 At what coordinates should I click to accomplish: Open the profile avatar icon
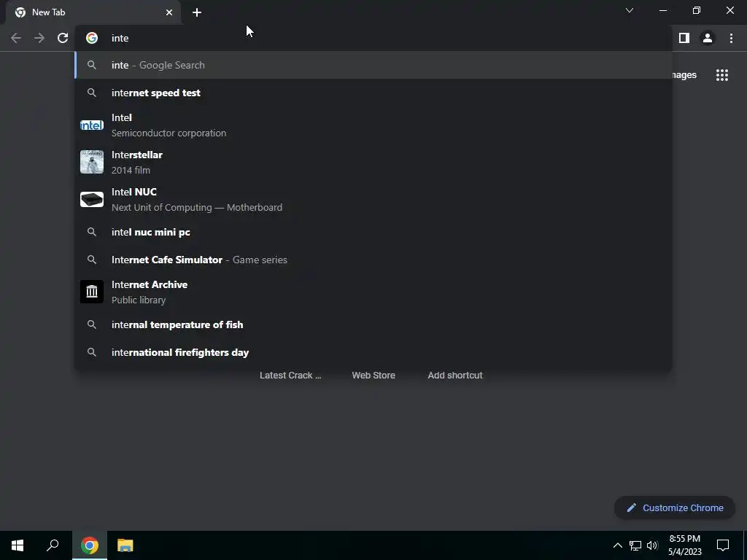pos(708,38)
